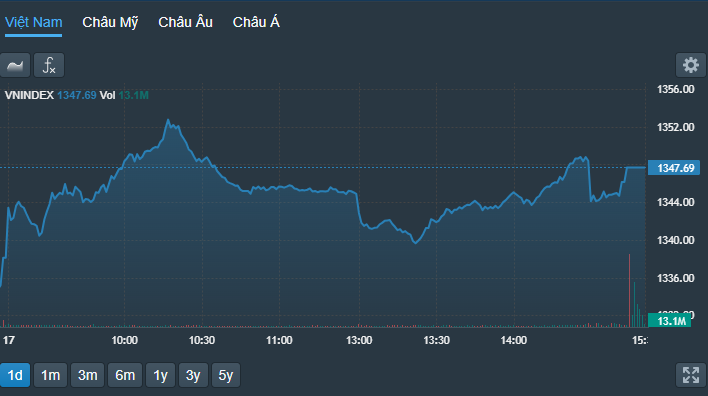
Task: Open the chart type icon
Action: (15, 65)
